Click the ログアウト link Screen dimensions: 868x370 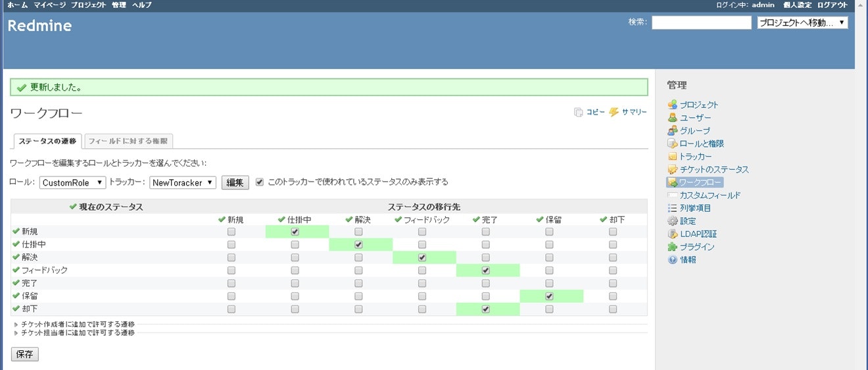click(832, 5)
